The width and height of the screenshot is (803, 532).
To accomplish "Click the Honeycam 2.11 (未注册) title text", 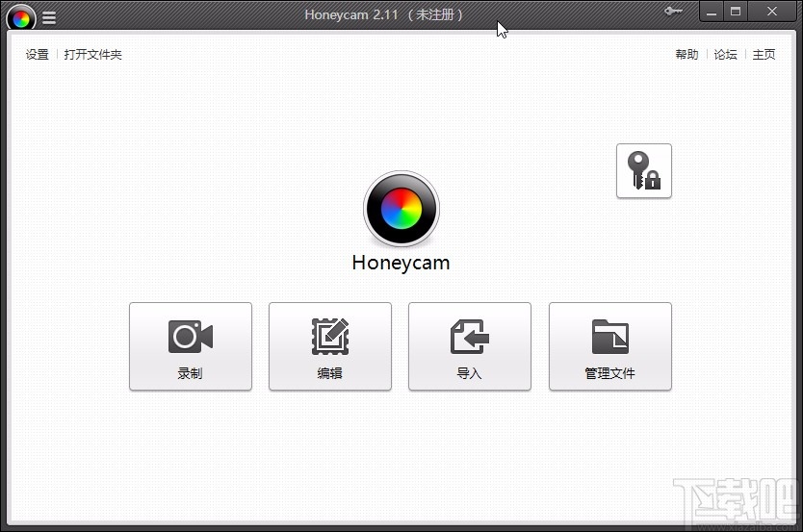I will point(383,14).
